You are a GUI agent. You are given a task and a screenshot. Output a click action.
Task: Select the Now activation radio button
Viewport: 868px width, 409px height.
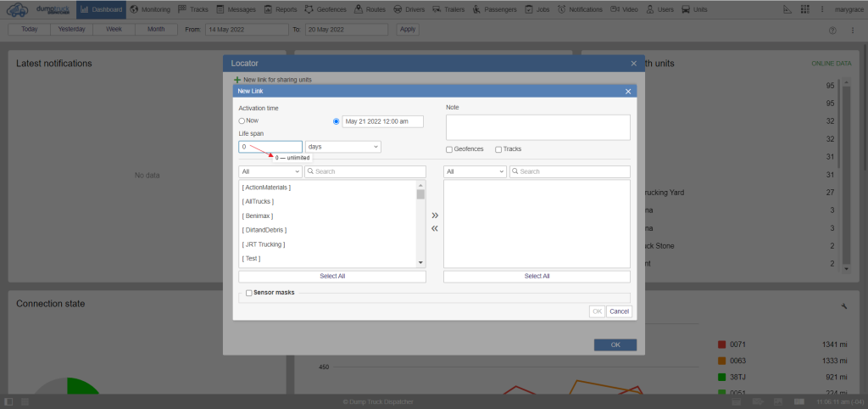pyautogui.click(x=242, y=121)
